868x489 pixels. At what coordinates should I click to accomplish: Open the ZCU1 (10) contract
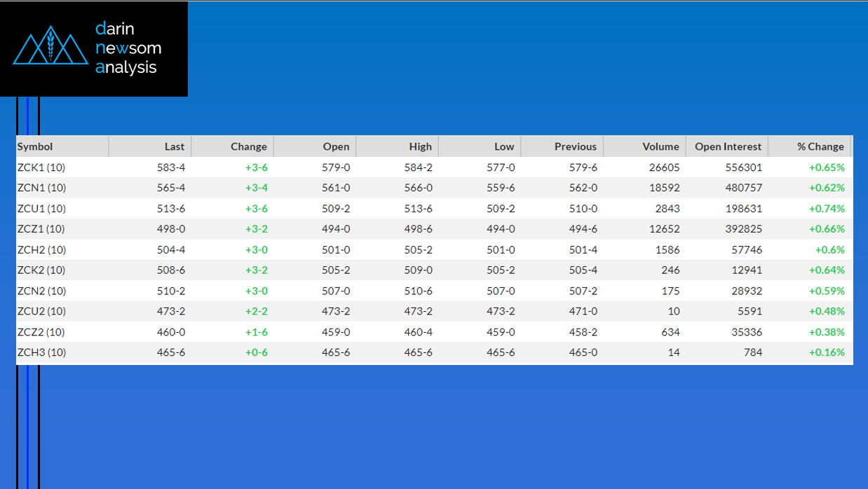41,209
